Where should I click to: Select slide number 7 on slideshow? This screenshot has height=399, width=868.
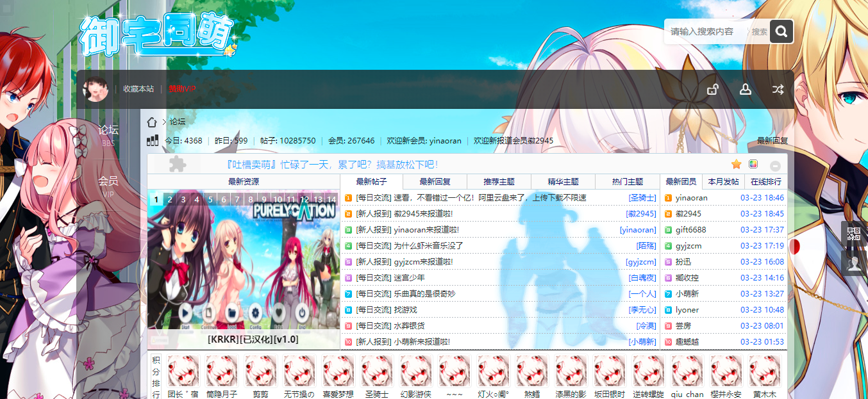click(237, 199)
